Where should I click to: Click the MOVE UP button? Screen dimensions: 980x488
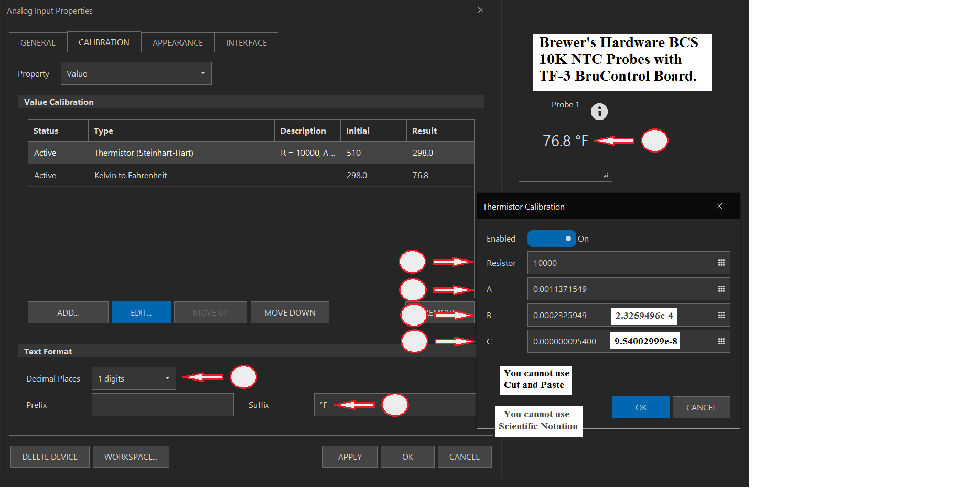coord(211,312)
